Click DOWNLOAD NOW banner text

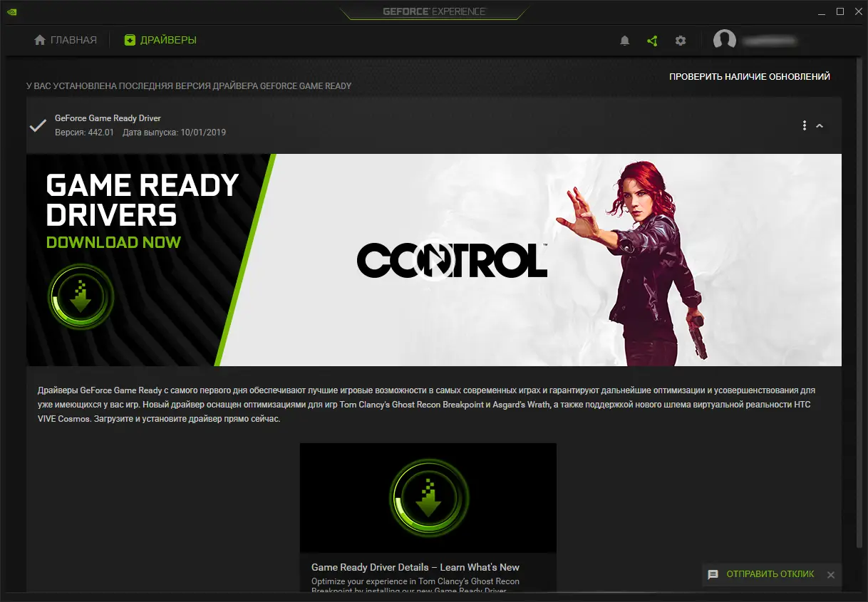(x=114, y=242)
